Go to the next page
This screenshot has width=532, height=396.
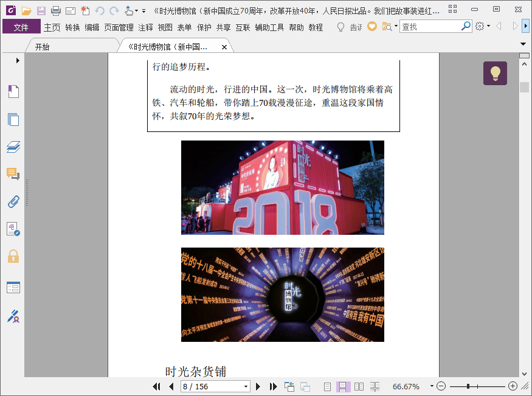[x=258, y=386]
